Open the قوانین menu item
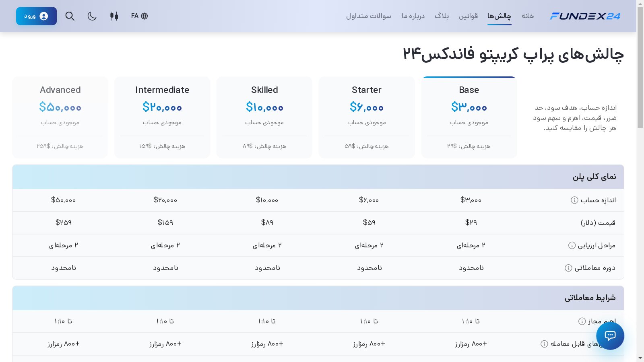The width and height of the screenshot is (644, 362). click(x=468, y=16)
